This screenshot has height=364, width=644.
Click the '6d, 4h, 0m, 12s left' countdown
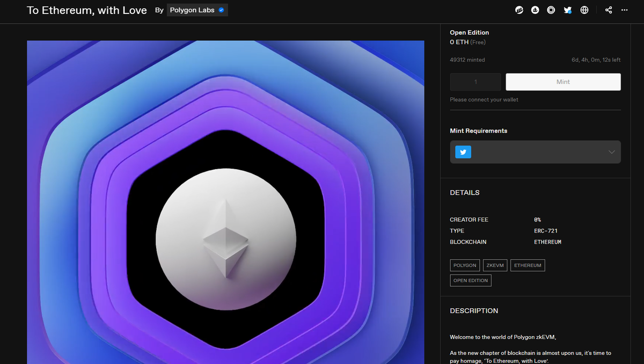pos(596,60)
